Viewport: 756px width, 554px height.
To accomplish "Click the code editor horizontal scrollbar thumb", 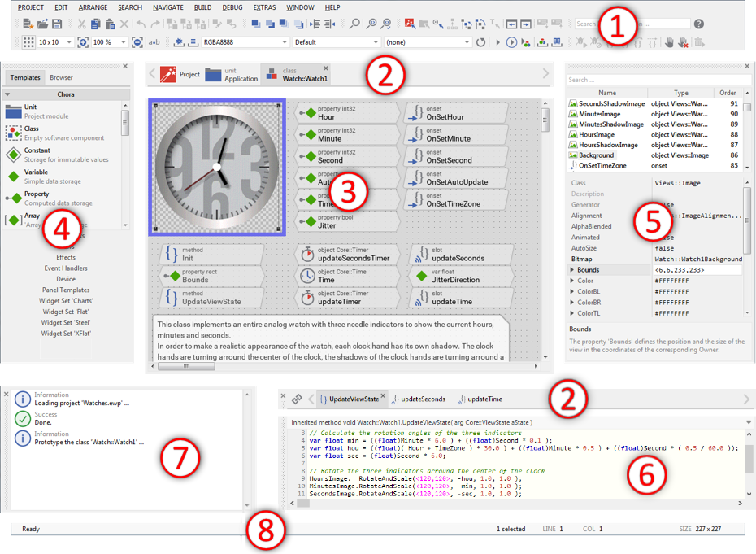I will point(302,503).
